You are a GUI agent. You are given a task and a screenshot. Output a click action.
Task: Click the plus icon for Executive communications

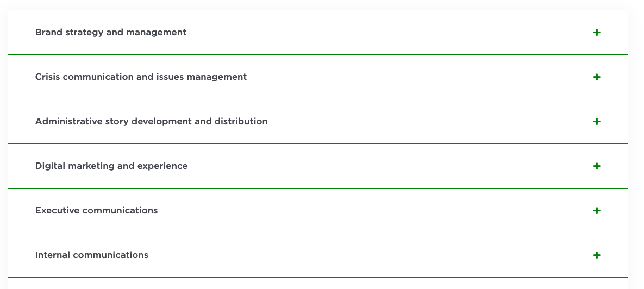(597, 211)
